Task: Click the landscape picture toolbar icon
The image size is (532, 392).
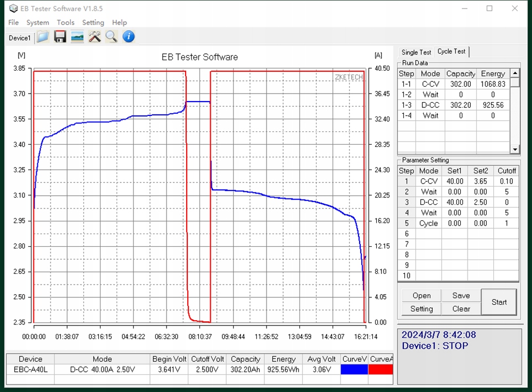Action: click(77, 37)
